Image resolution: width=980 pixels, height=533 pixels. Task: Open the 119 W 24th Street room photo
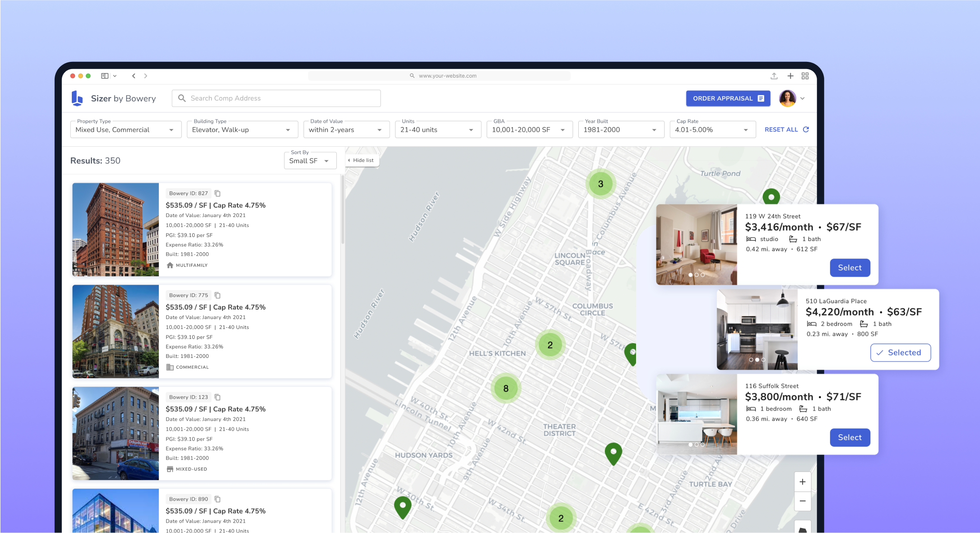click(697, 244)
